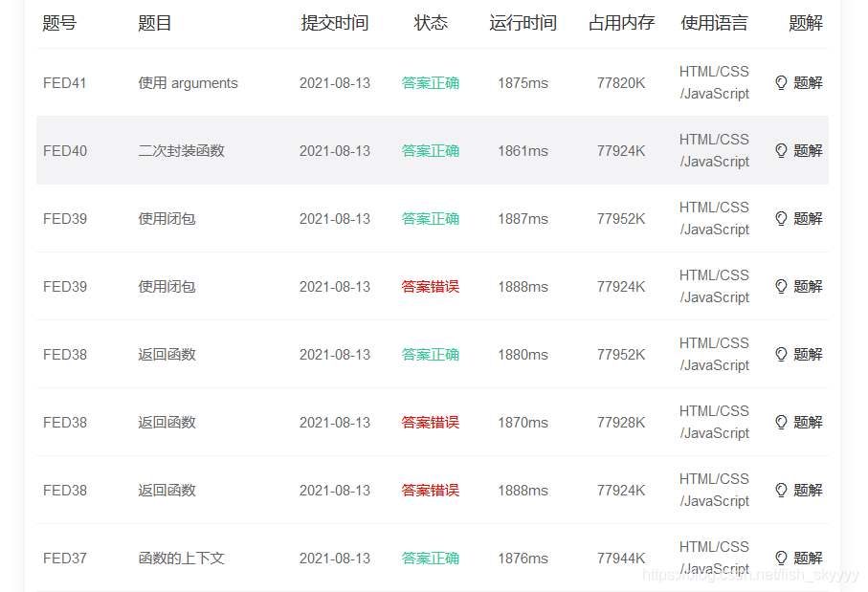
Task: Click the 题号 column header
Action: [59, 23]
